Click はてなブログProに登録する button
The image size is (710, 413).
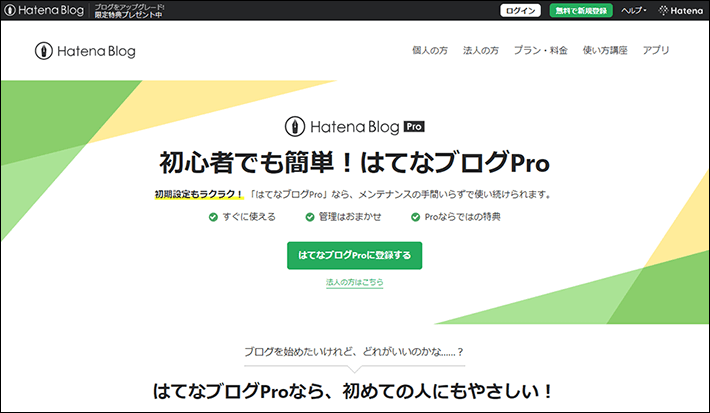(355, 255)
